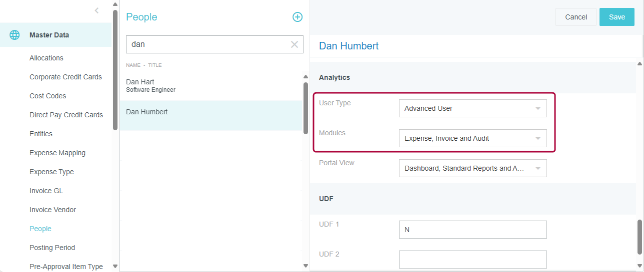
Task: Navigate to Posting Period
Action: point(52,248)
